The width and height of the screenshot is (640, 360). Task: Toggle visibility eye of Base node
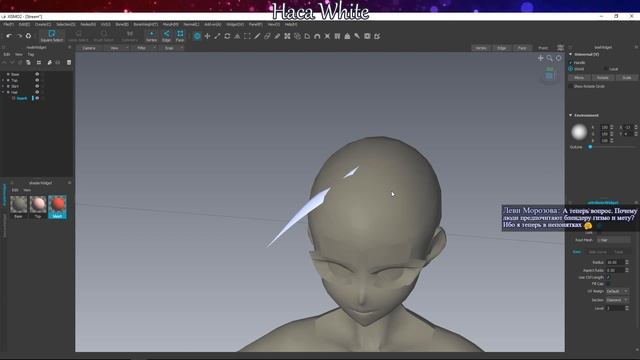pos(37,74)
